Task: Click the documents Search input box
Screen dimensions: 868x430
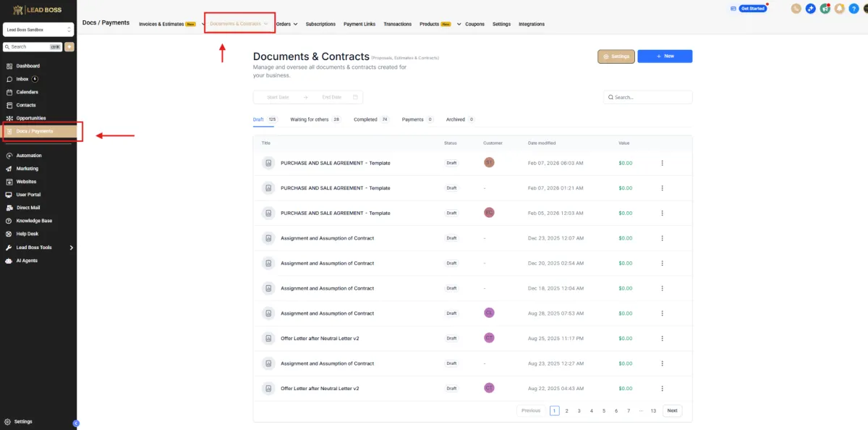Action: pos(651,97)
